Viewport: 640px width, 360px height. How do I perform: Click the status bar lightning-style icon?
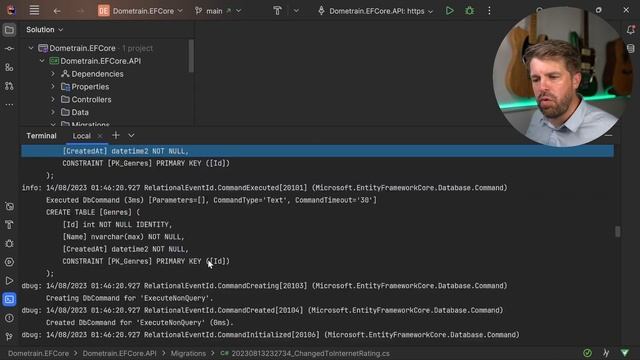(606, 353)
